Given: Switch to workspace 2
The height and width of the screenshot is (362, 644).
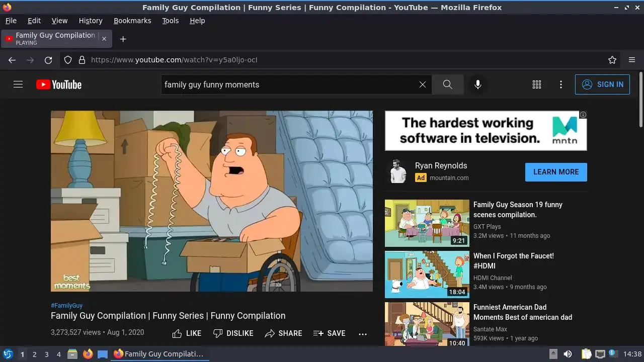Looking at the screenshot, I should tap(34, 354).
